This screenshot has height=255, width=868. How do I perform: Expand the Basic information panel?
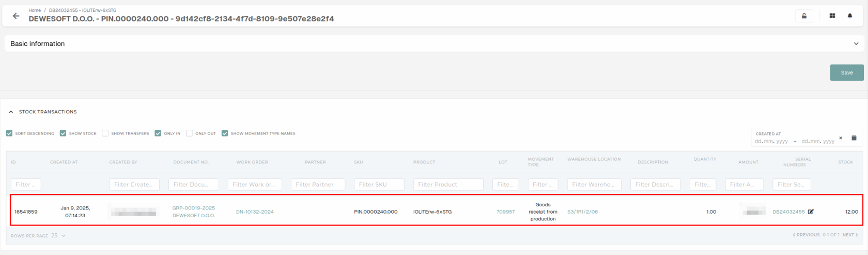(x=434, y=43)
